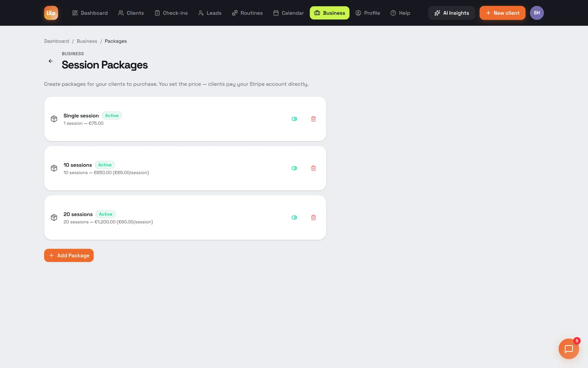Screen dimensions: 588x368
Task: Open the Dashboard nav item
Action: pyautogui.click(x=90, y=13)
